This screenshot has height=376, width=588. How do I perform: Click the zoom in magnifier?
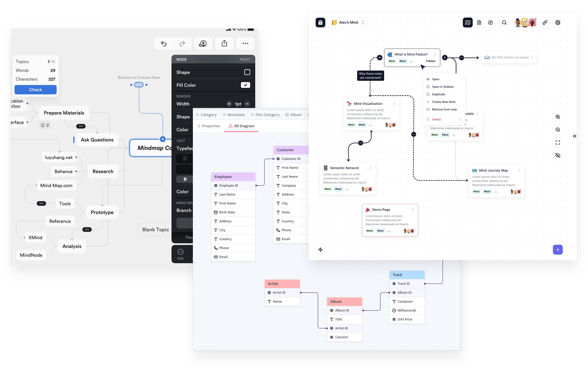tap(558, 117)
